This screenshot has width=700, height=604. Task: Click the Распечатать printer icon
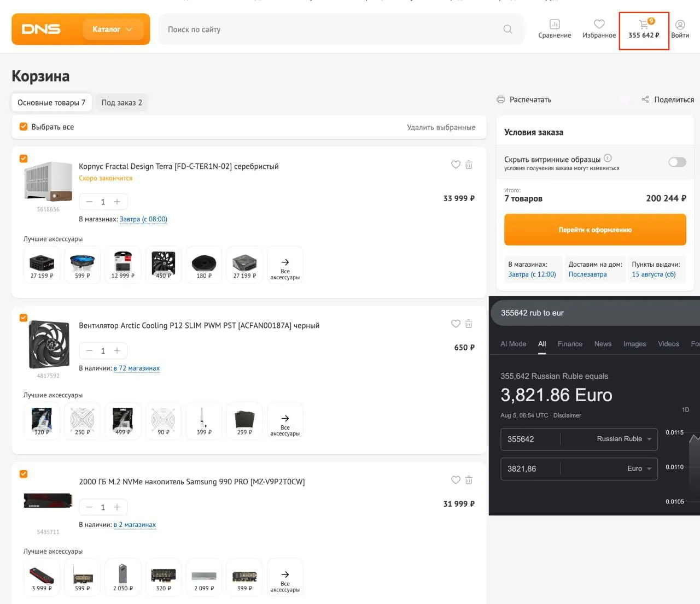(500, 99)
